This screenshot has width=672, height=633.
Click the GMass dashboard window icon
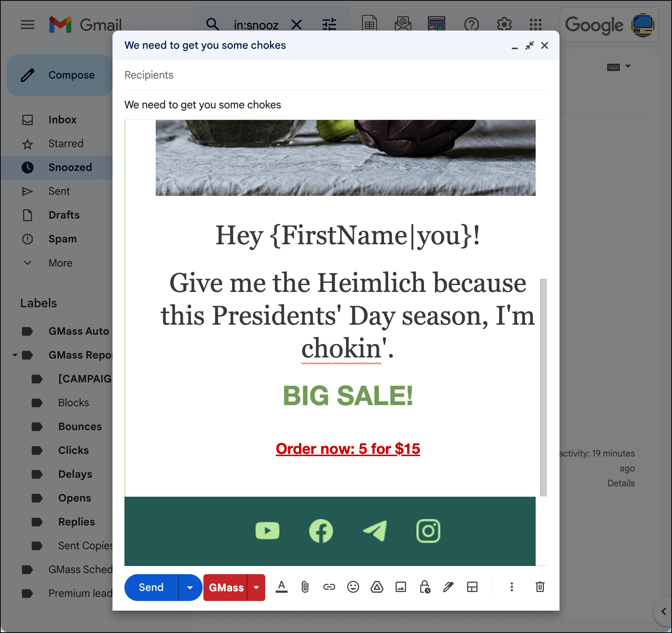coord(437,25)
